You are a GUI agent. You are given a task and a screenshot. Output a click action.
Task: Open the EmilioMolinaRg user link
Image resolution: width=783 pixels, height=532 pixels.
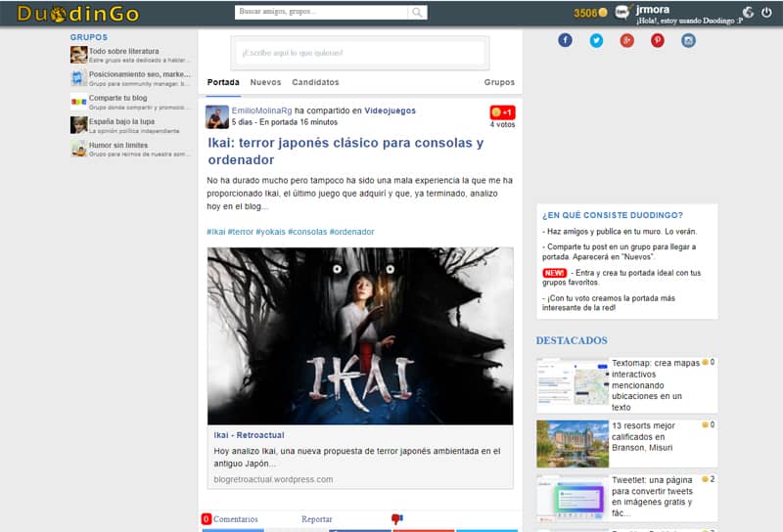[x=261, y=111]
